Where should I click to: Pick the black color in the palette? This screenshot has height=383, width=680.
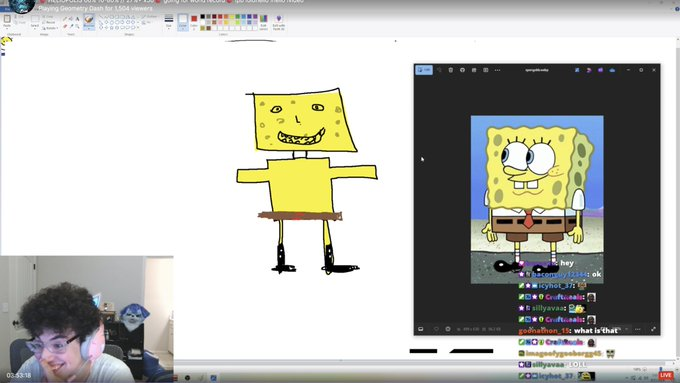point(203,16)
